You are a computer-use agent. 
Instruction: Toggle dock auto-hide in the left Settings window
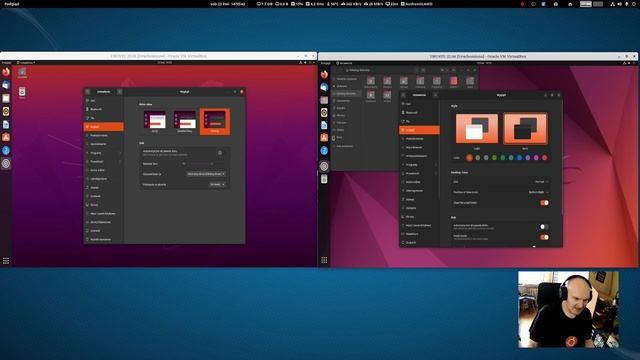220,153
